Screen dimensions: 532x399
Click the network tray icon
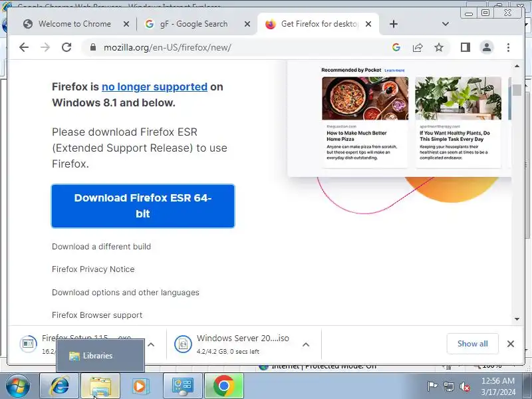(x=448, y=386)
